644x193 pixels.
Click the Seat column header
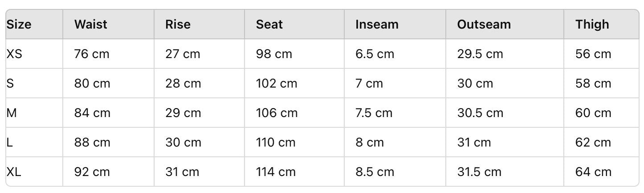pyautogui.click(x=269, y=24)
